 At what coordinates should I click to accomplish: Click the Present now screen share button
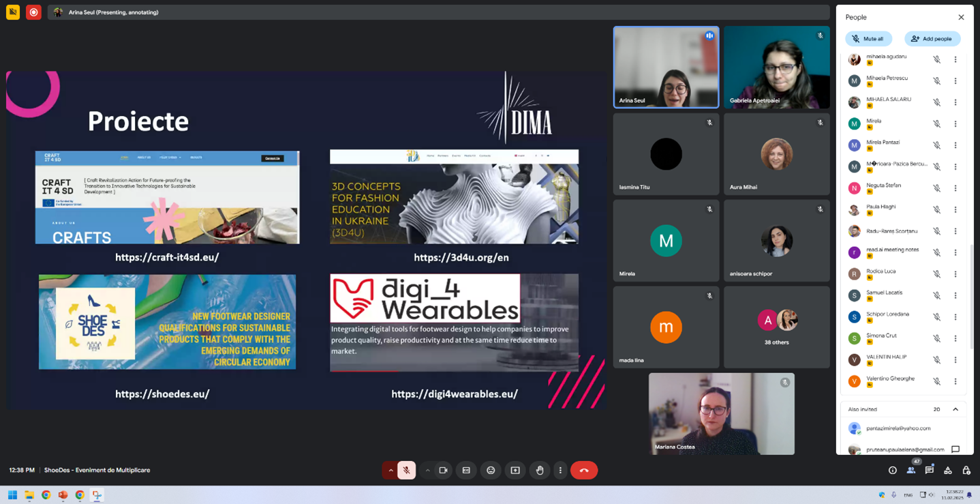click(x=515, y=470)
